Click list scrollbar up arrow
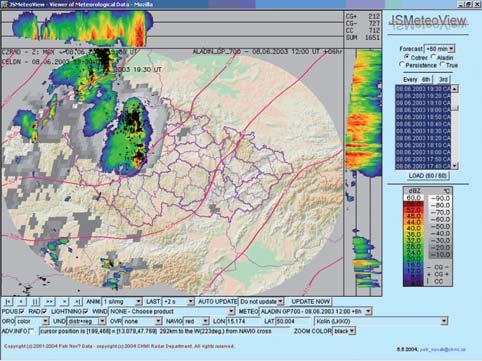This screenshot has width=482, height=361. [x=455, y=89]
